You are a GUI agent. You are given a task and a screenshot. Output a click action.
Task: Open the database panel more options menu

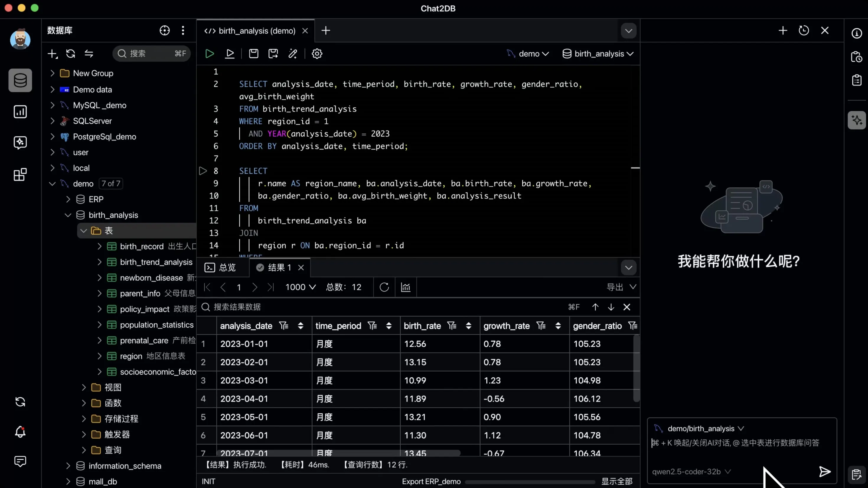pyautogui.click(x=183, y=30)
